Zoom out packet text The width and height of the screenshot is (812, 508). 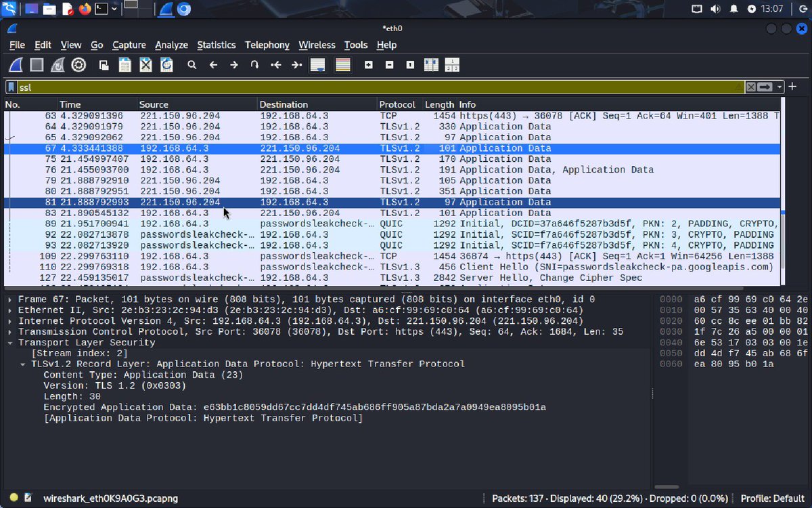pyautogui.click(x=390, y=65)
